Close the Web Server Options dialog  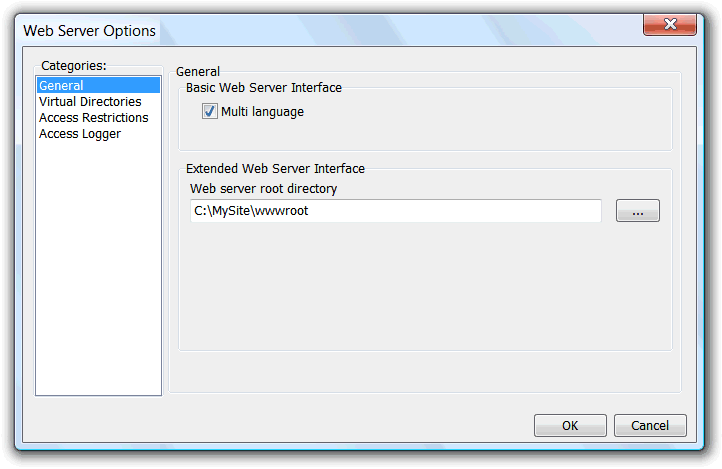tap(670, 24)
